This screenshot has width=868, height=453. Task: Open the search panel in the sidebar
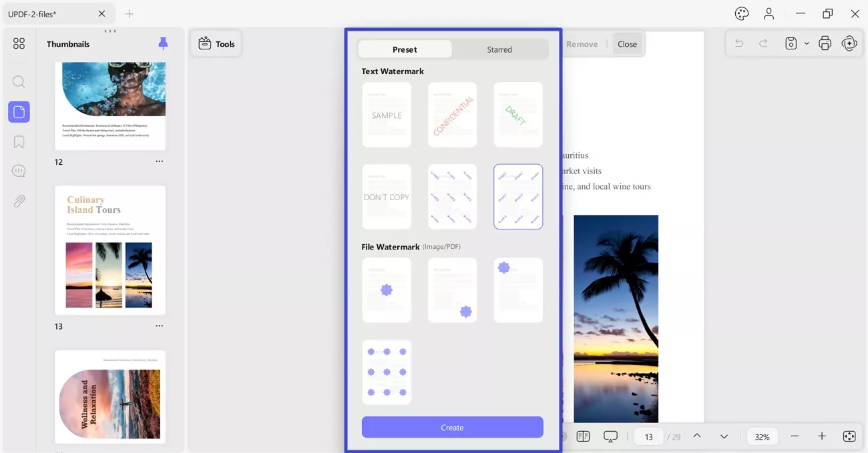(x=19, y=82)
